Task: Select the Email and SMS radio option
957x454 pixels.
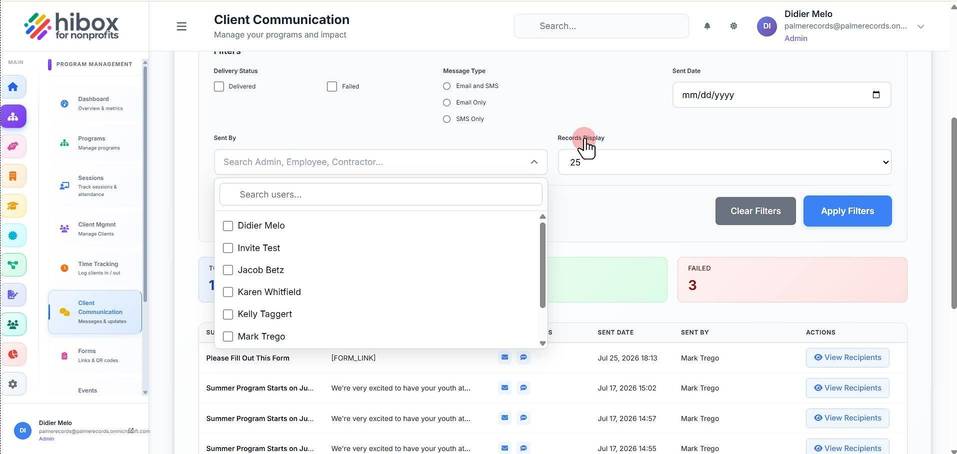Action: [447, 86]
